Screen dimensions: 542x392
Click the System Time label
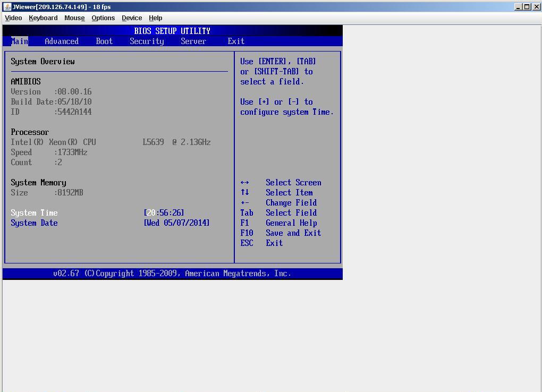(x=34, y=213)
